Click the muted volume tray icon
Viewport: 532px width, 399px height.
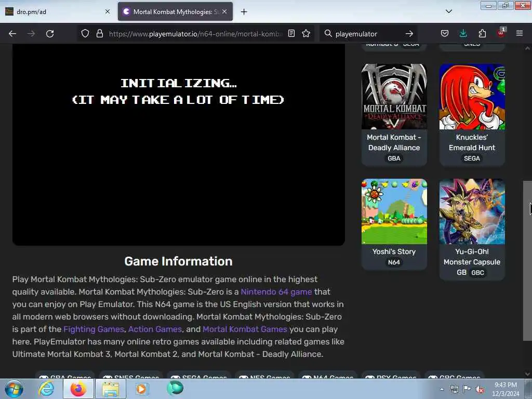coord(480,390)
